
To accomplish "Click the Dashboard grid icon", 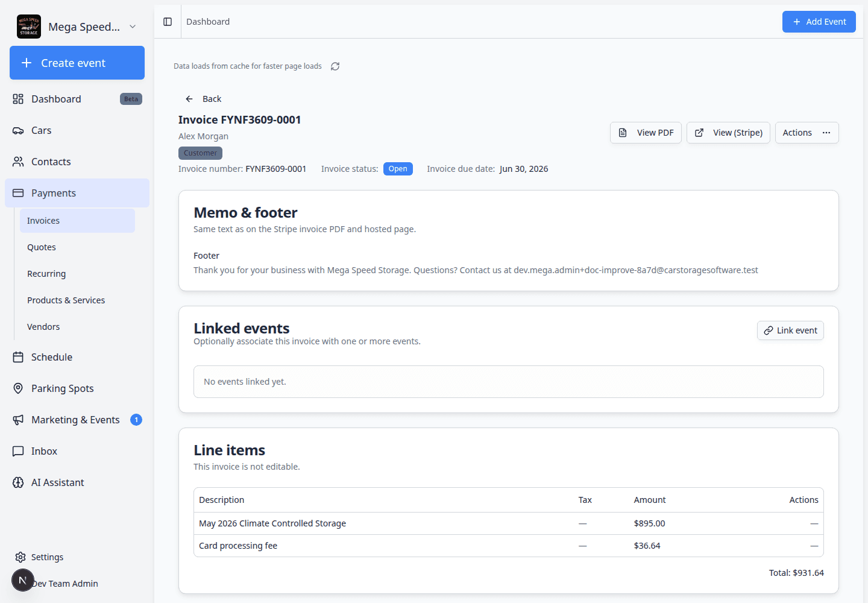I will 18,99.
